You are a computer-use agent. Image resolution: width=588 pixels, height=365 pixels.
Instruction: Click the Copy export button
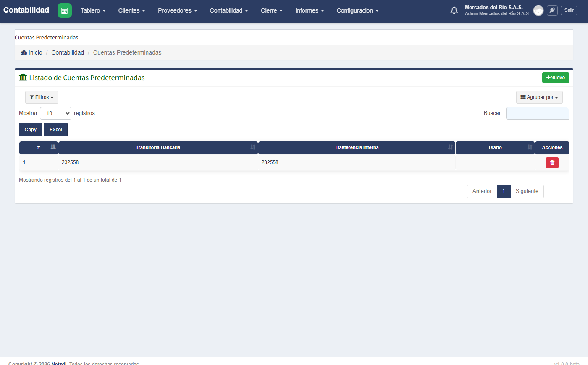[x=30, y=130]
